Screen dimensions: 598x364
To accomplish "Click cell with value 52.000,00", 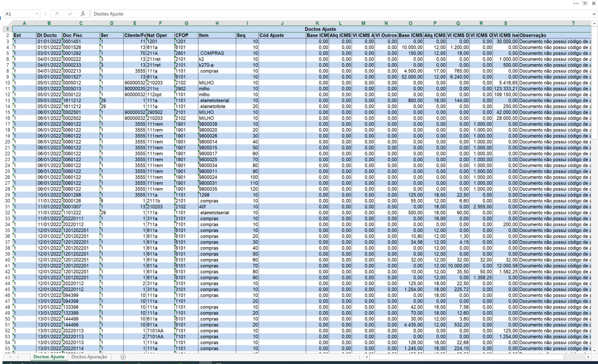I will click(x=410, y=77).
